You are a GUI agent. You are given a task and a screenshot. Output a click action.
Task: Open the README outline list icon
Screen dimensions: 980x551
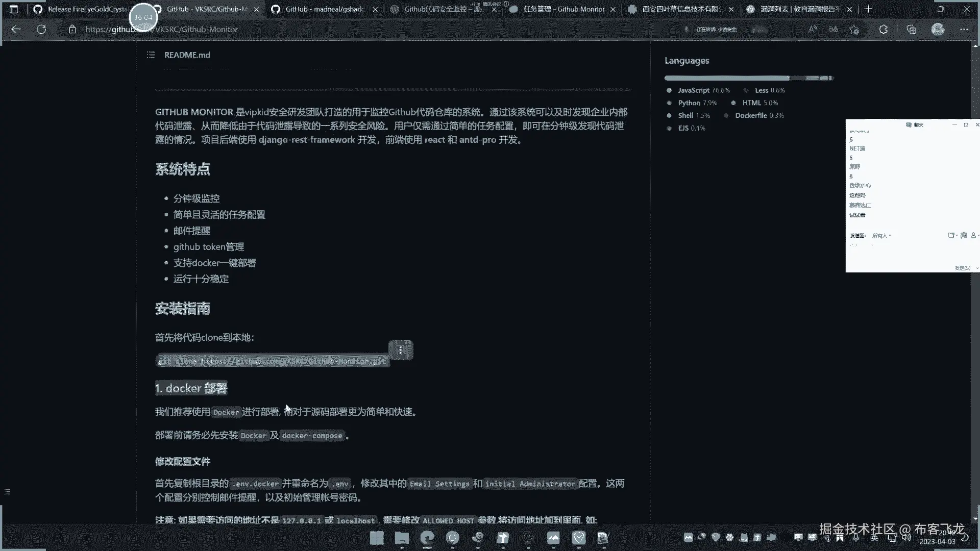point(151,55)
